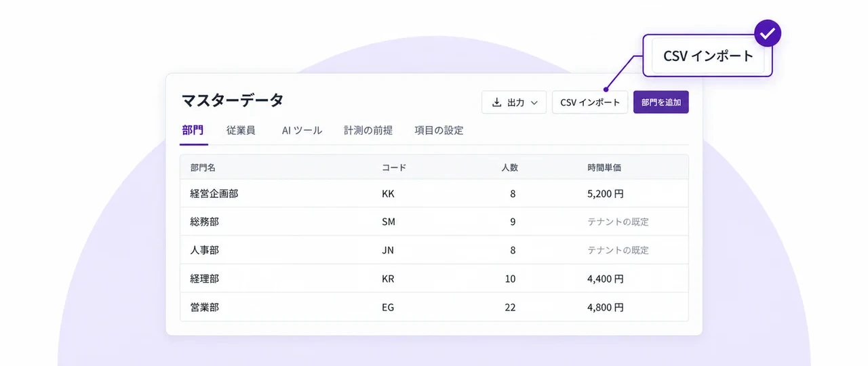Click the download icon in 出力 button
868x366 pixels.
coord(496,102)
